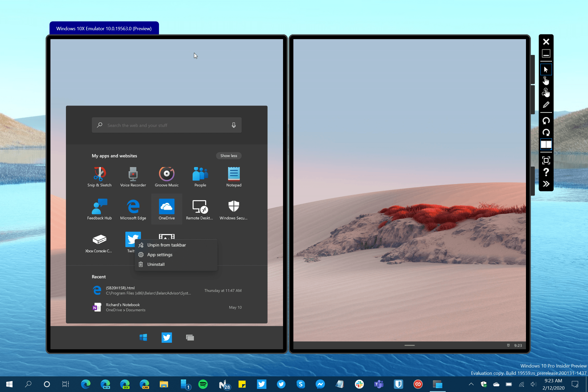Toggle the dual-screen posture button
The width and height of the screenshot is (588, 392).
546,144
